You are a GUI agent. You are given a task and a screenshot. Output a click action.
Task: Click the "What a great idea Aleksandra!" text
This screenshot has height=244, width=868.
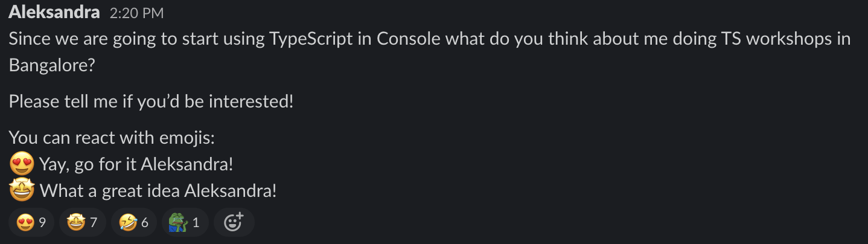(x=158, y=191)
